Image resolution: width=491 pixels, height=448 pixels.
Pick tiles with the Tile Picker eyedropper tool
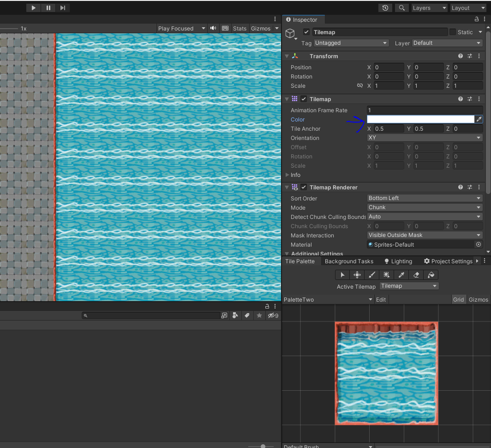[401, 275]
